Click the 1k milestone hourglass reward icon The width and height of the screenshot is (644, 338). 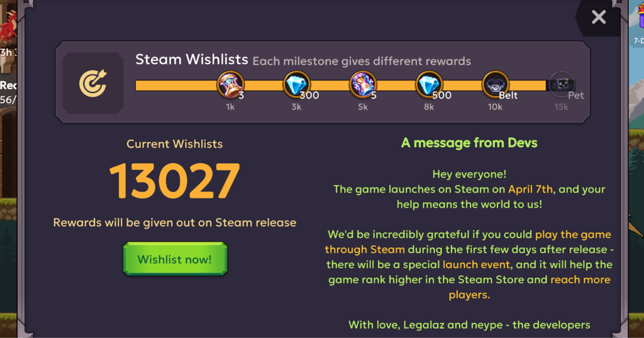point(230,85)
